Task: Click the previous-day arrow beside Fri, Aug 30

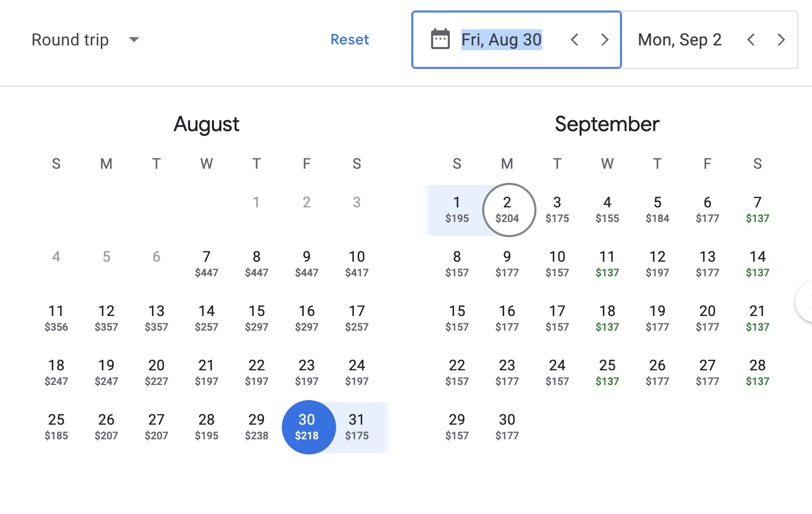Action: click(x=574, y=39)
